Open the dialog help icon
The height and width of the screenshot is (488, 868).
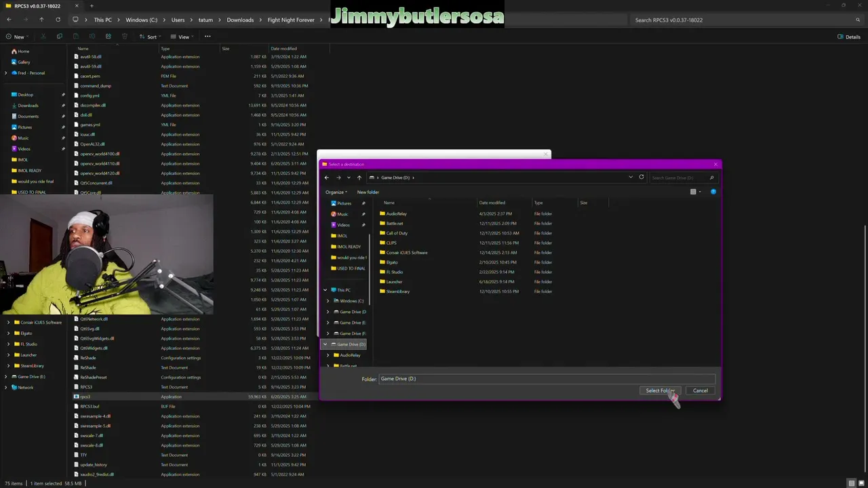pyautogui.click(x=713, y=192)
